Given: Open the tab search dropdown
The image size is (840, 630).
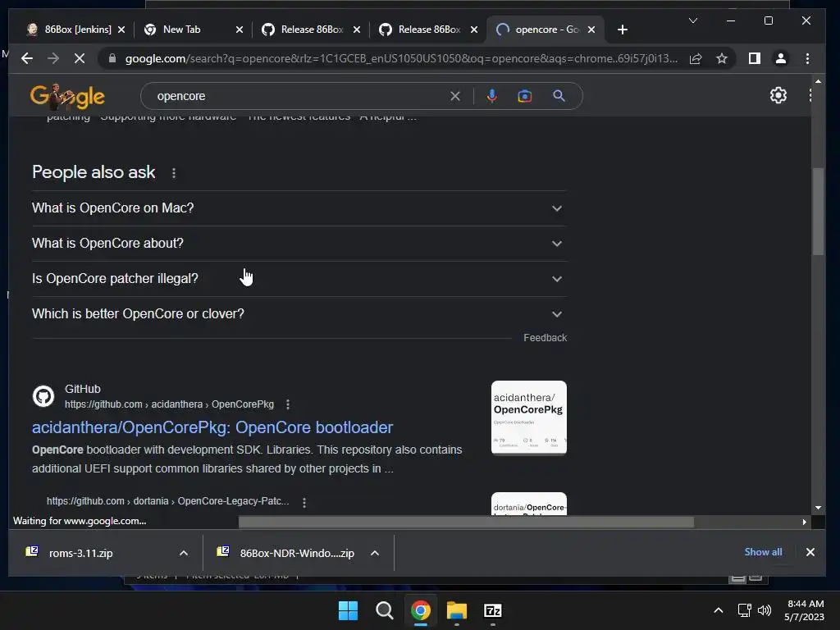Looking at the screenshot, I should (x=692, y=21).
